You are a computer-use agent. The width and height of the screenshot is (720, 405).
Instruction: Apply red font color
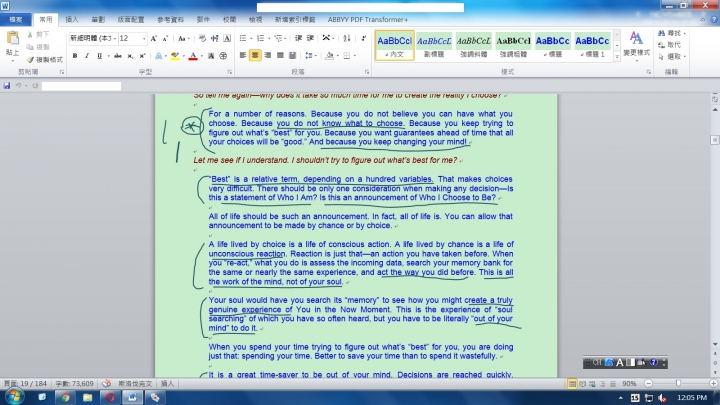pyautogui.click(x=193, y=56)
